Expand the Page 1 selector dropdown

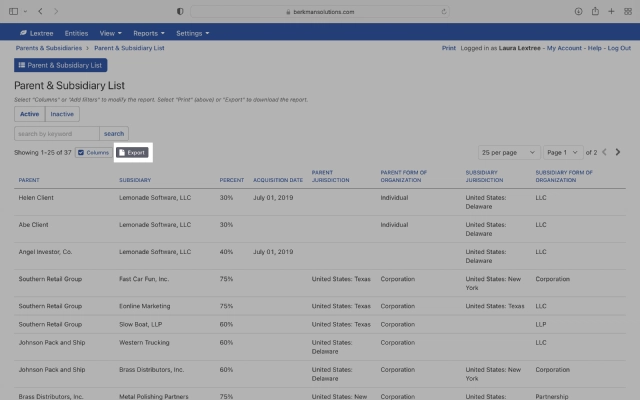click(563, 153)
